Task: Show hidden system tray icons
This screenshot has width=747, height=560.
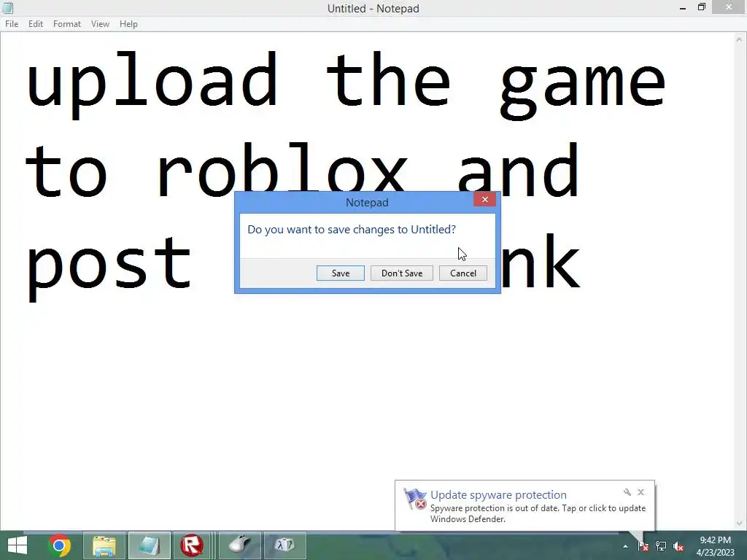Action: [625, 546]
